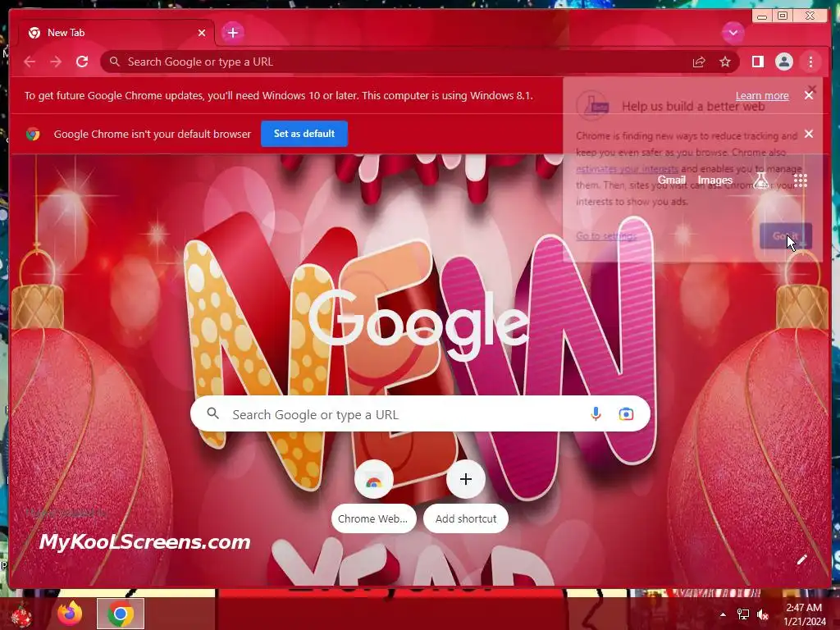Click Set as default button
This screenshot has width=840, height=630.
(x=304, y=134)
